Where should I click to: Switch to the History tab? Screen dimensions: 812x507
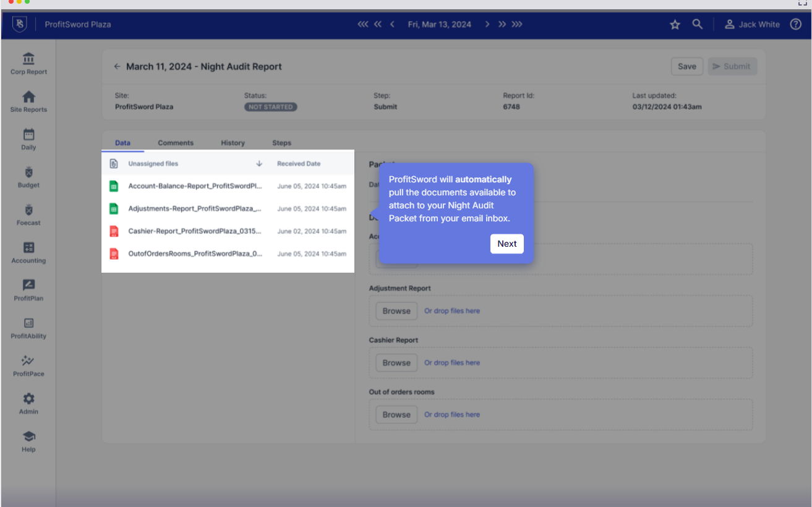pos(233,143)
